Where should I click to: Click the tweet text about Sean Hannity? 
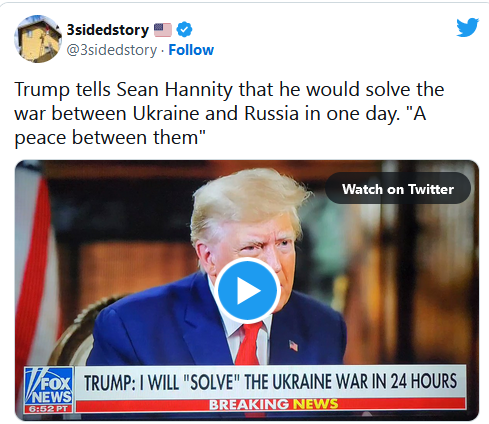229,113
